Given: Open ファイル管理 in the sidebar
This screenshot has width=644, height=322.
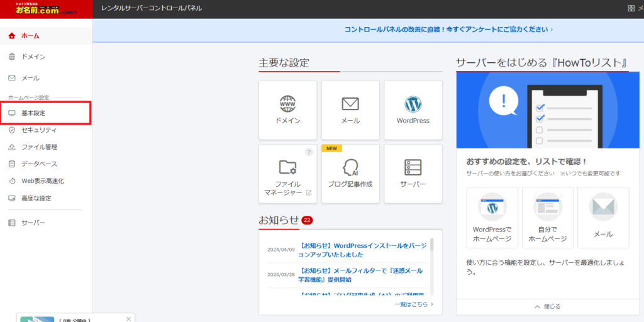Looking at the screenshot, I should (46, 147).
